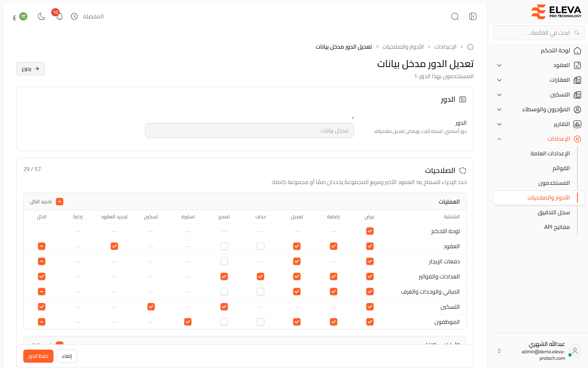Image resolution: width=588 pixels, height=368 pixels.
Task: Click the shield icon beside الصلاحيات heading
Action: (463, 171)
